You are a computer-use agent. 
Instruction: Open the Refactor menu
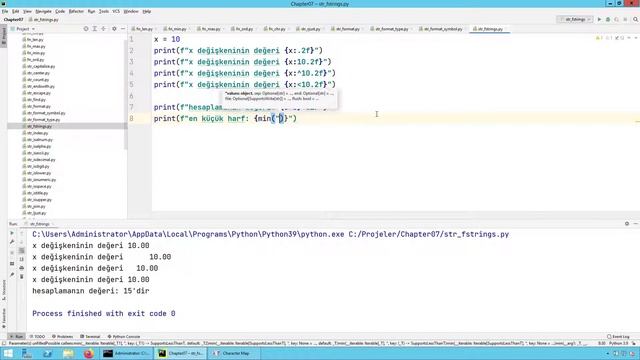click(x=76, y=11)
